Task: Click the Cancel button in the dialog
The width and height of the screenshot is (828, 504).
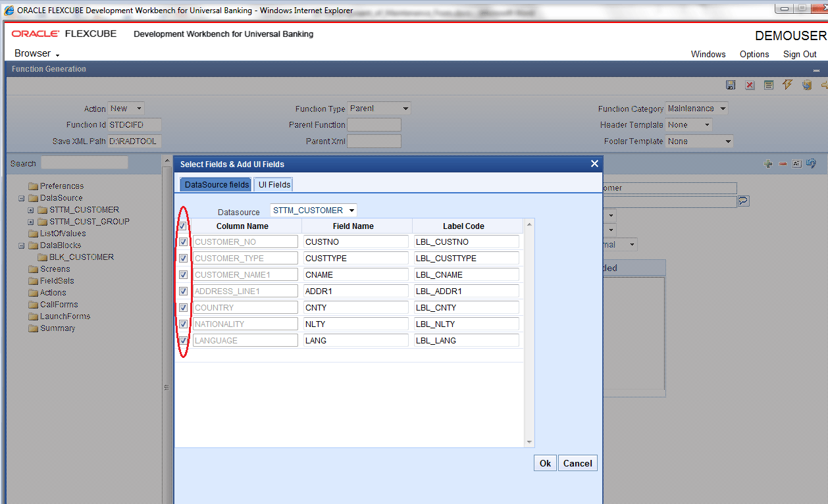Action: [578, 463]
